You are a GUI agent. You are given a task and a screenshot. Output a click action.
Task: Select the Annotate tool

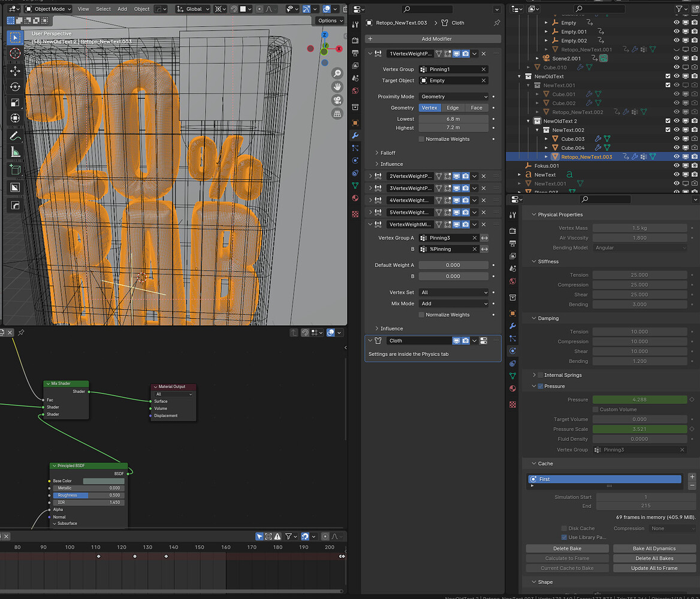[x=15, y=136]
